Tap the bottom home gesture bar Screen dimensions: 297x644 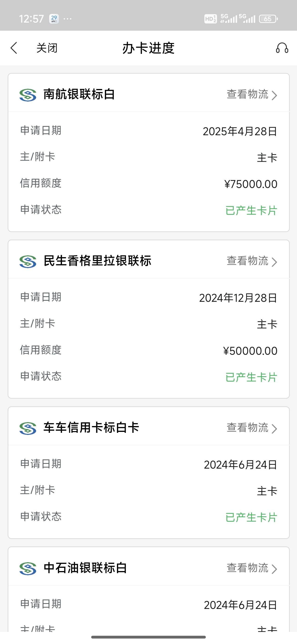148,637
